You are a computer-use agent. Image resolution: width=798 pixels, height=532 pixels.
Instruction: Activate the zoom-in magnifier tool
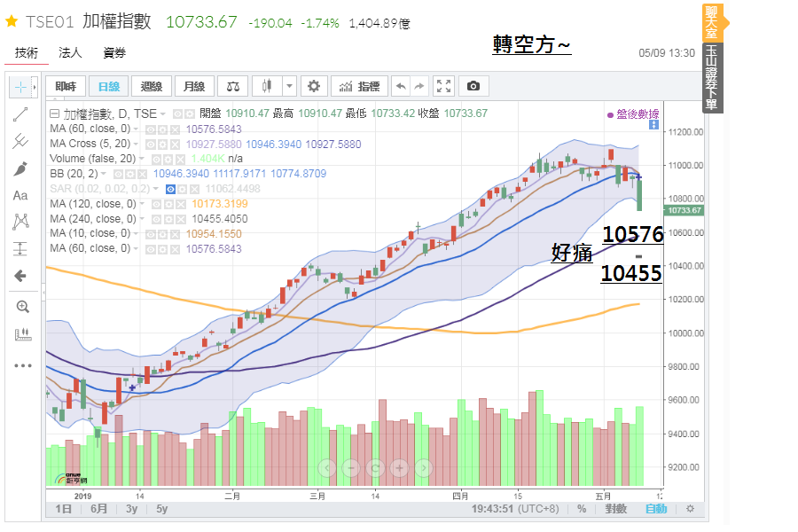pyautogui.click(x=22, y=306)
